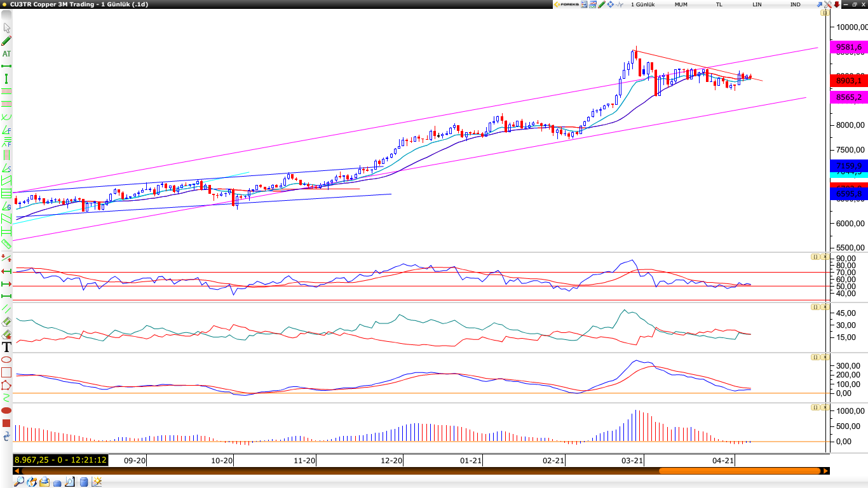Select the speed lines S tool
Image resolution: width=868 pixels, height=488 pixels.
(x=7, y=168)
